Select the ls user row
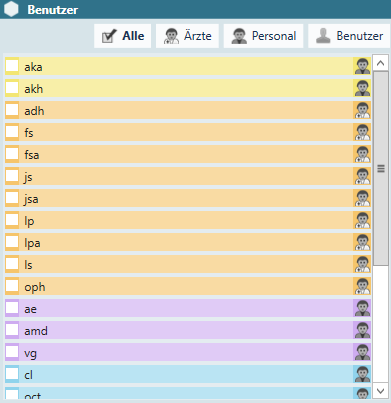391x403 pixels. coord(188,264)
